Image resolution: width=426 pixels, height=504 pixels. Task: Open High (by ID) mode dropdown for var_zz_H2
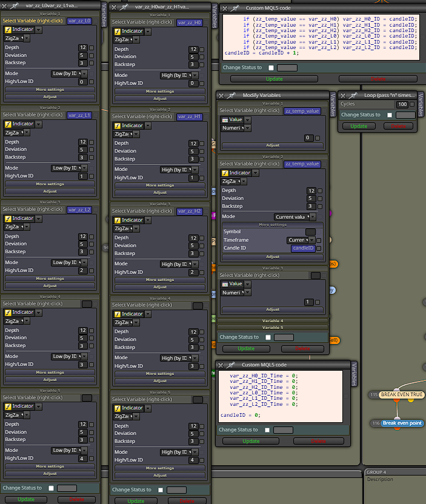[x=195, y=264]
